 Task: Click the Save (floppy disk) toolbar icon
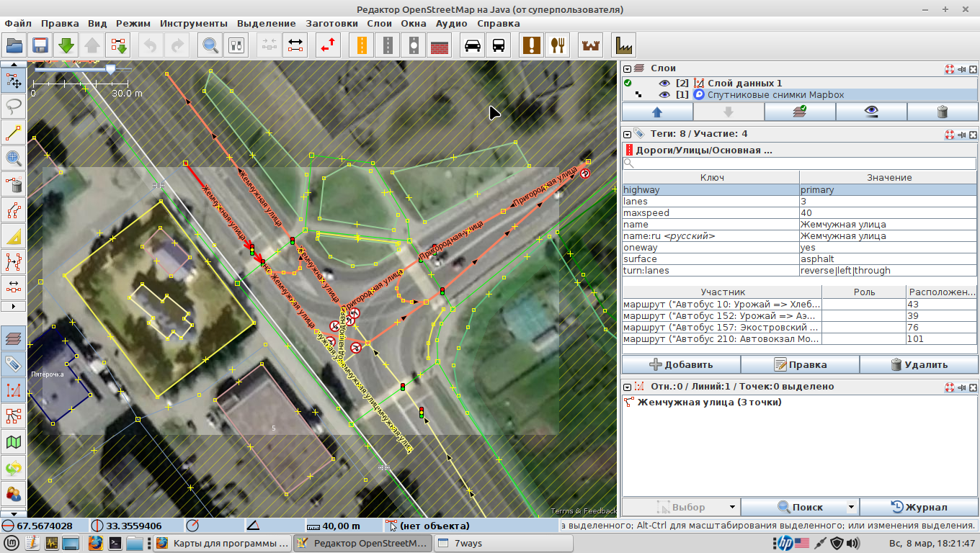[x=39, y=45]
